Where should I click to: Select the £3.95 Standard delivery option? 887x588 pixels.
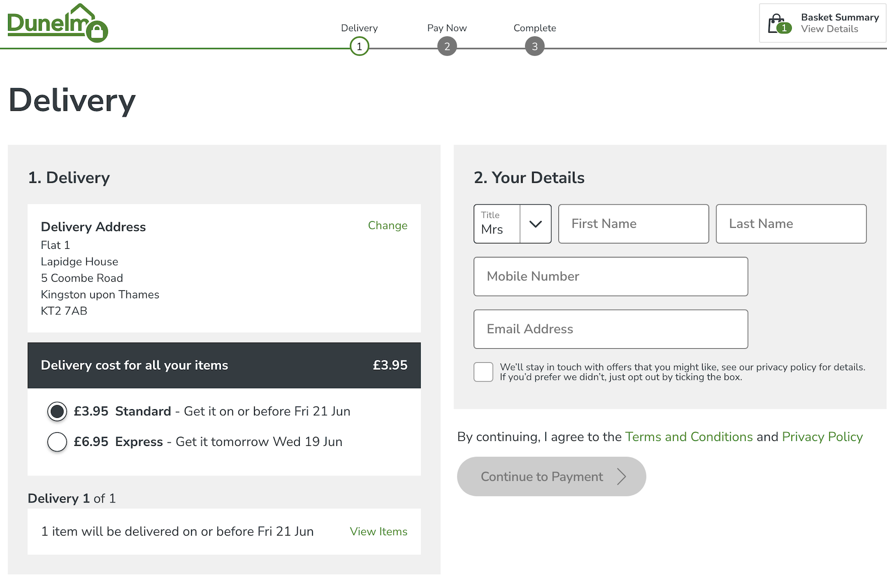[x=57, y=412]
